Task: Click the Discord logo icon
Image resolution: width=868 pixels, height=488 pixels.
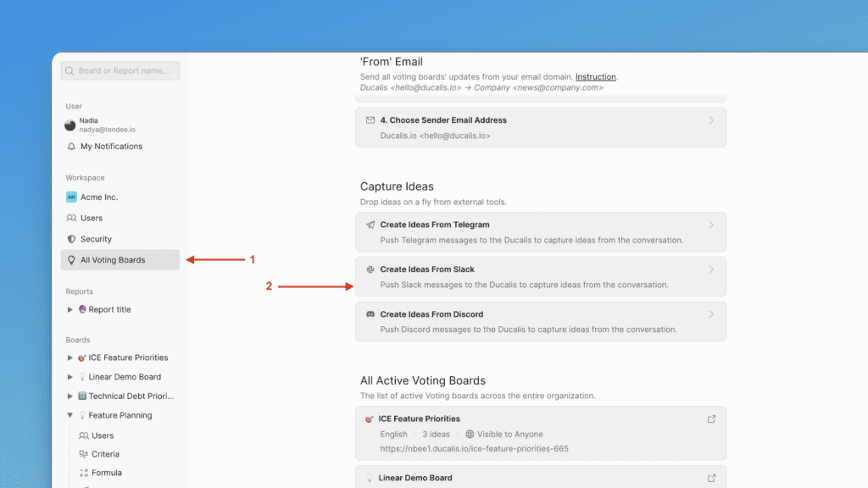Action: point(370,314)
